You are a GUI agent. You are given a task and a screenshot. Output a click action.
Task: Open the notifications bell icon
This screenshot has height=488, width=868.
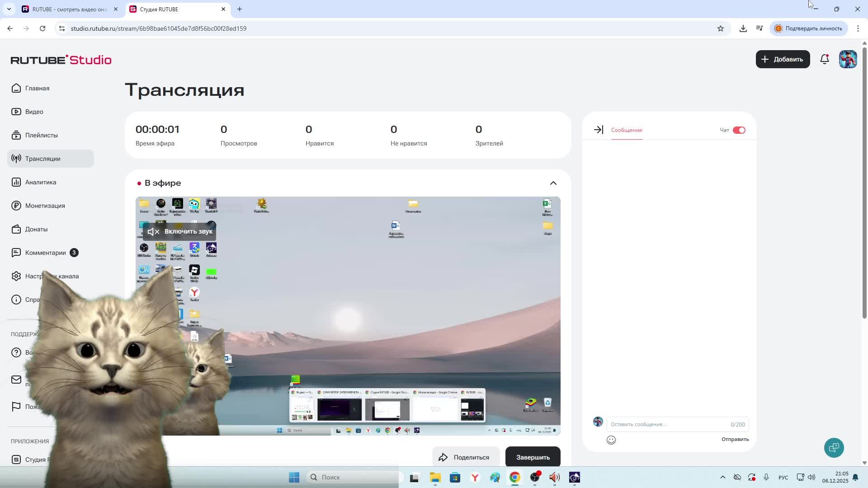tap(824, 59)
